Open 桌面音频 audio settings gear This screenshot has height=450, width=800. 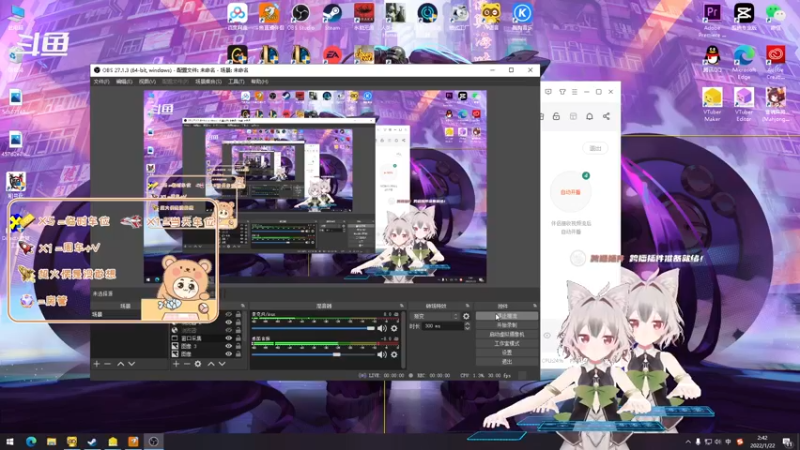tap(394, 354)
